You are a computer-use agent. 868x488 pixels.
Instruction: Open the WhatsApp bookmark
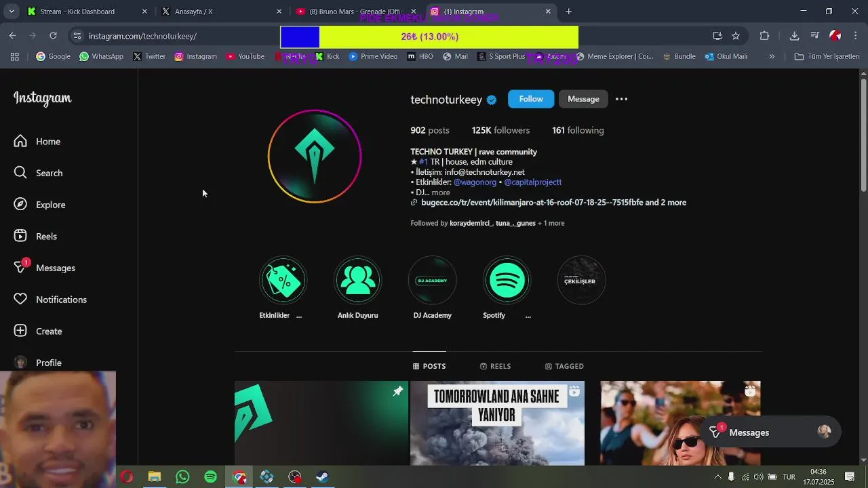coord(101,56)
